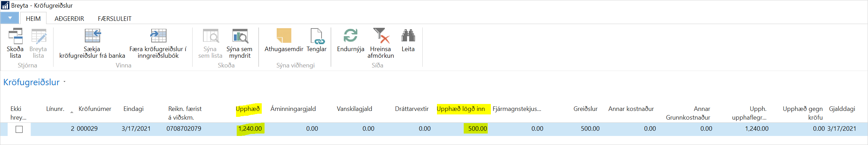
Task: Click Sækja kröfugreiðslur frá banka icon
Action: pyautogui.click(x=92, y=36)
